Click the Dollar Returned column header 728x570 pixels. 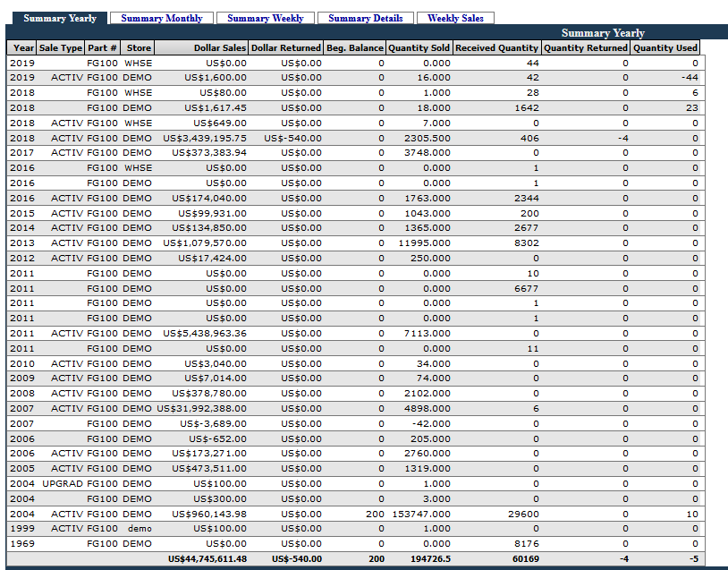click(286, 47)
